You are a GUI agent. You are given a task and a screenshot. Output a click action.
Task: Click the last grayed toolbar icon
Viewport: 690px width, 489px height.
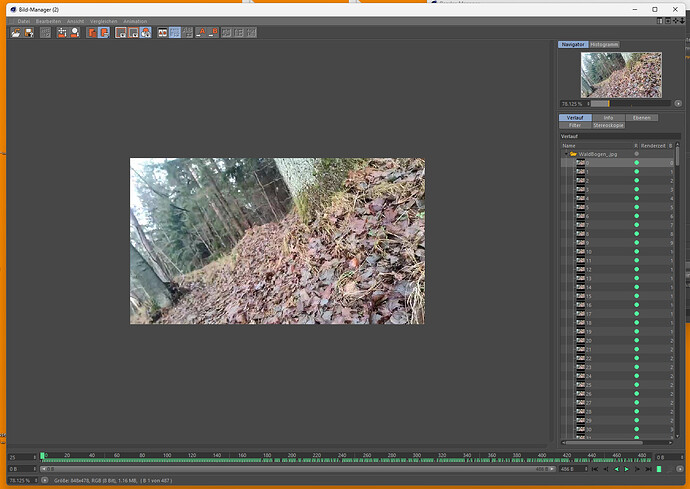pos(251,33)
